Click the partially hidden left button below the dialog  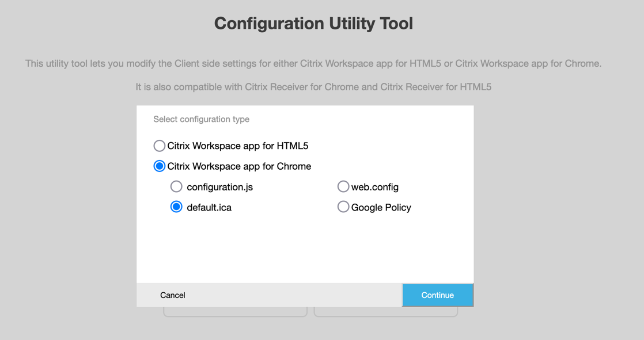(x=235, y=312)
